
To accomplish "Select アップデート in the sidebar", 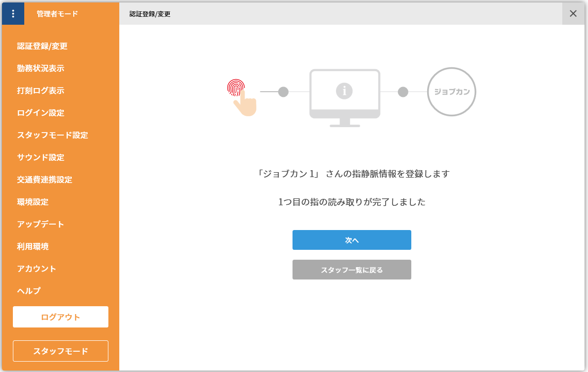I will [41, 224].
